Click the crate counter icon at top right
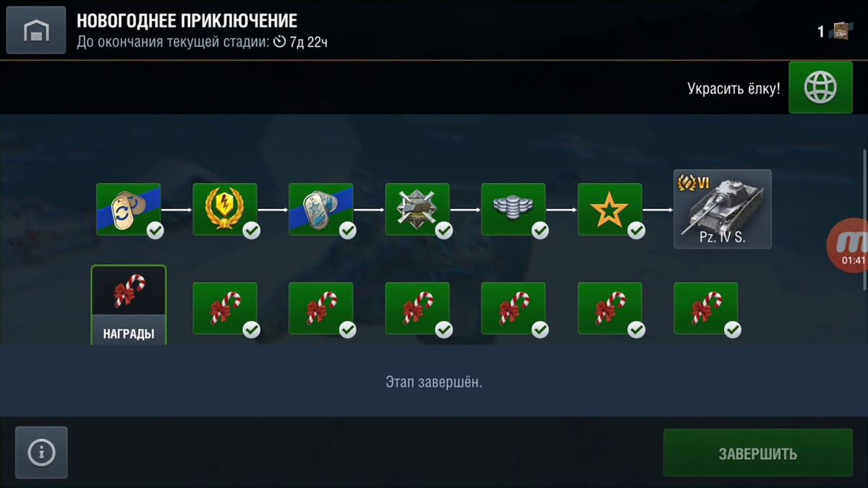868x488 pixels. tap(841, 31)
